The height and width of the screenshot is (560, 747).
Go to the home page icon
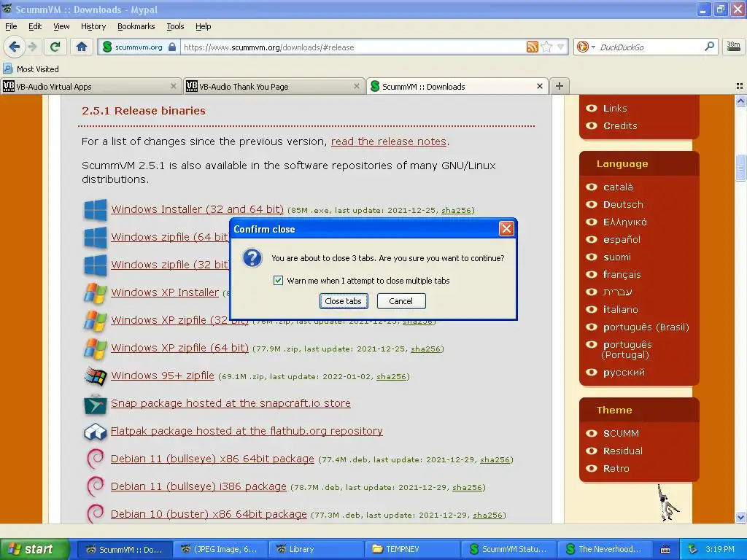(x=82, y=47)
